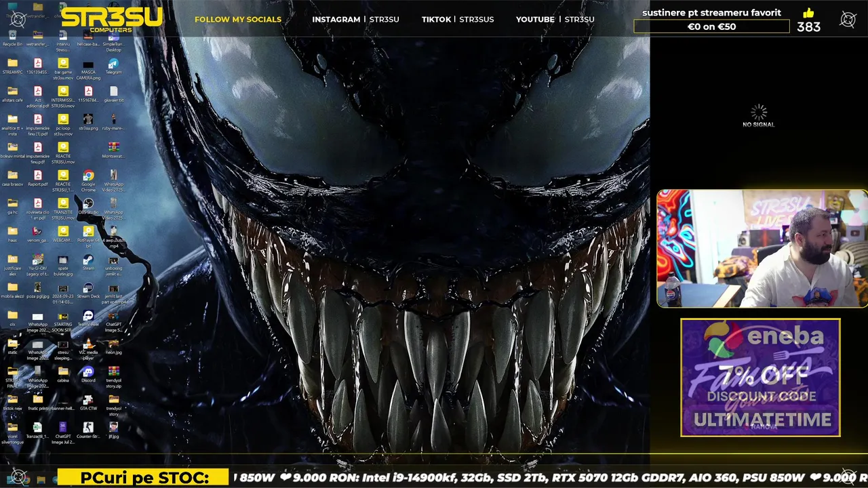868x488 pixels.
Task: Select the casa brasov folder
Action: click(12, 178)
